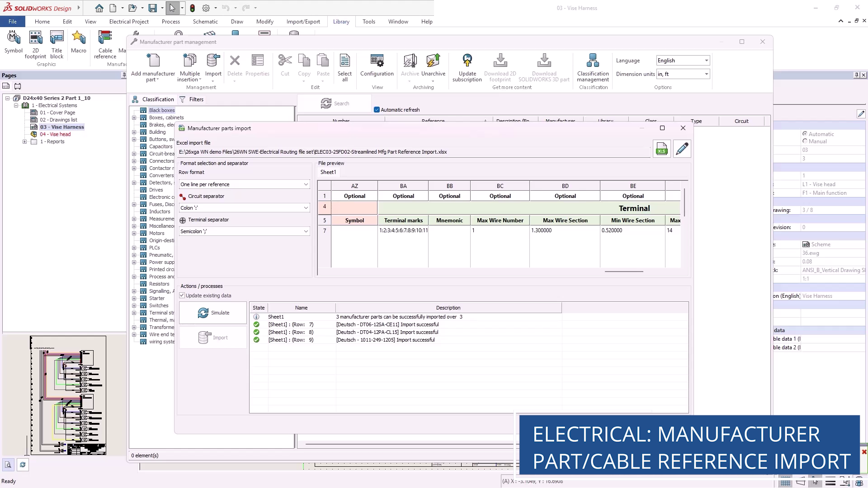Click the Excel file browse icon

point(661,149)
